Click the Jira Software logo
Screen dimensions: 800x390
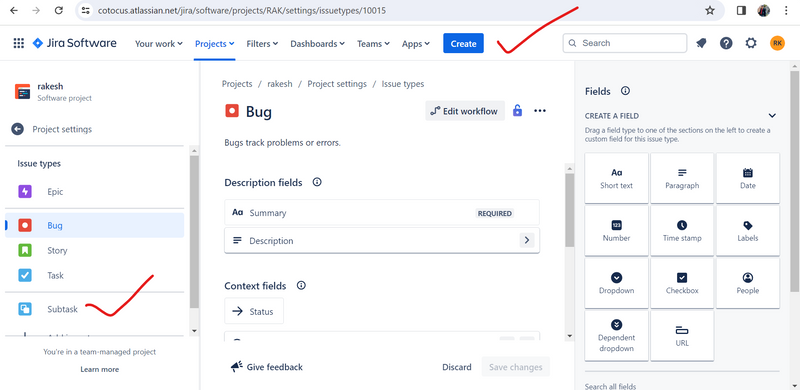click(x=74, y=43)
